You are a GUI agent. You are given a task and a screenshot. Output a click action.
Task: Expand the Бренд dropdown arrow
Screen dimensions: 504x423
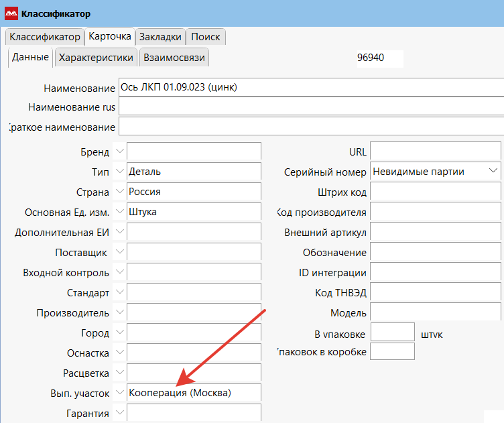pos(119,152)
